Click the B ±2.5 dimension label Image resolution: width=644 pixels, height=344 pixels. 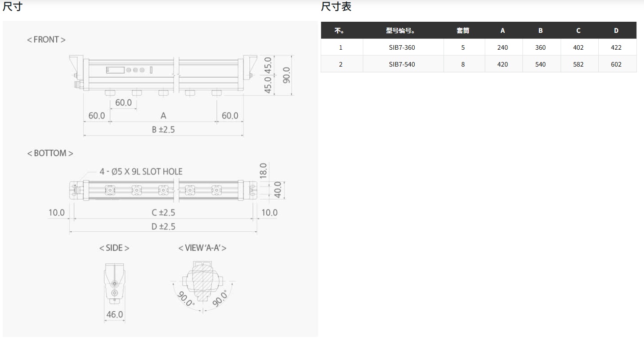(x=163, y=130)
